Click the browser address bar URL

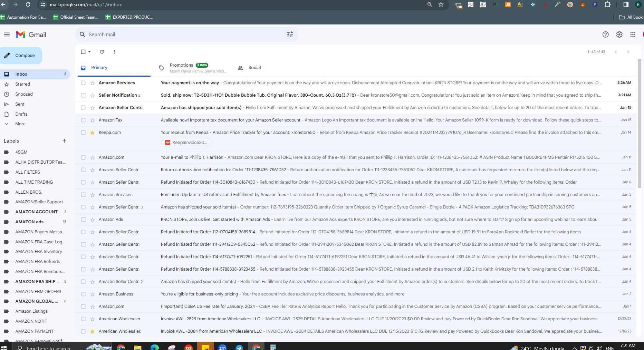coord(86,4)
